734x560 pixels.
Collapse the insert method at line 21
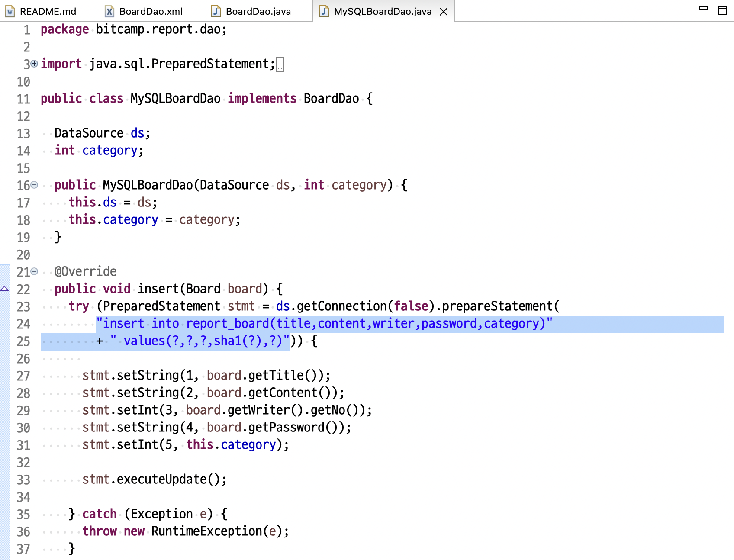pyautogui.click(x=34, y=271)
